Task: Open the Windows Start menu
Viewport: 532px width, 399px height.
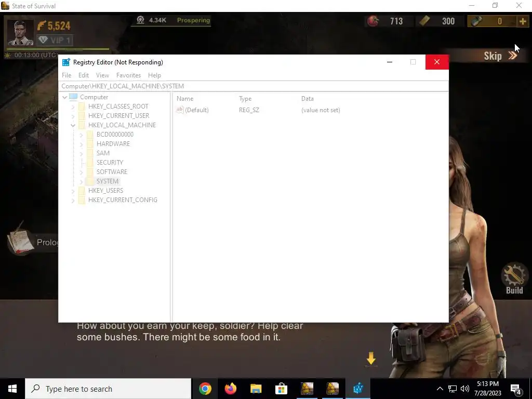Action: pyautogui.click(x=12, y=389)
